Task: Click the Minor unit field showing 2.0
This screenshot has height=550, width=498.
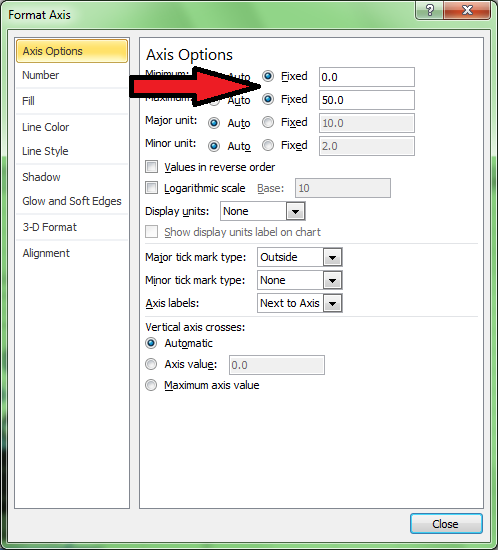Action: (367, 146)
